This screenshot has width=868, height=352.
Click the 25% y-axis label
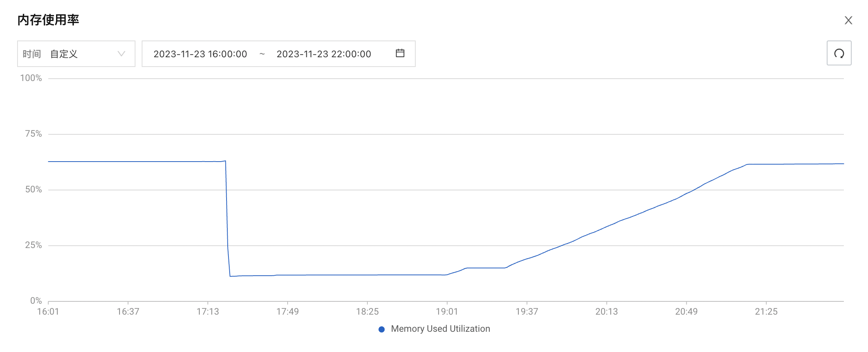point(33,245)
